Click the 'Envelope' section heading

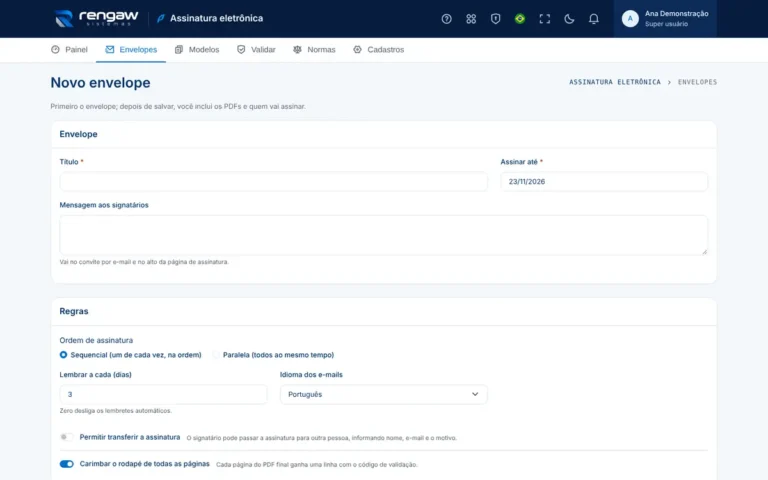[x=78, y=134]
